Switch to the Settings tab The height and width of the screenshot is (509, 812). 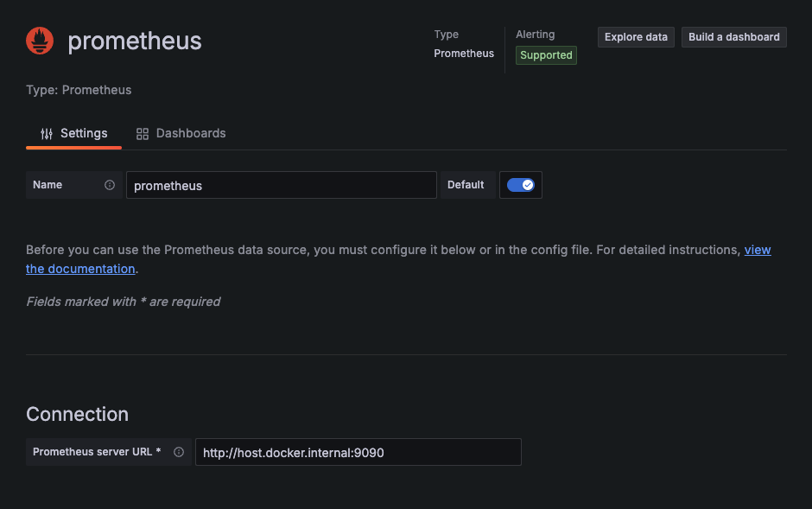click(74, 134)
